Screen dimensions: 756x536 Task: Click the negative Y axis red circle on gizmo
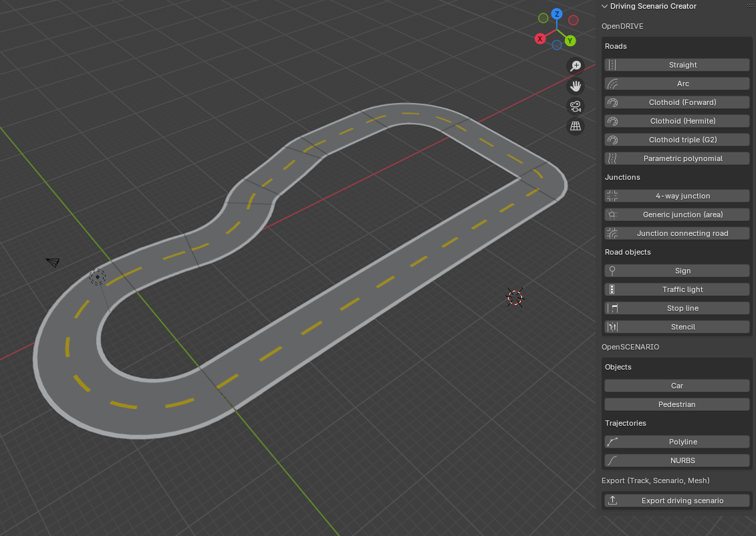574,20
